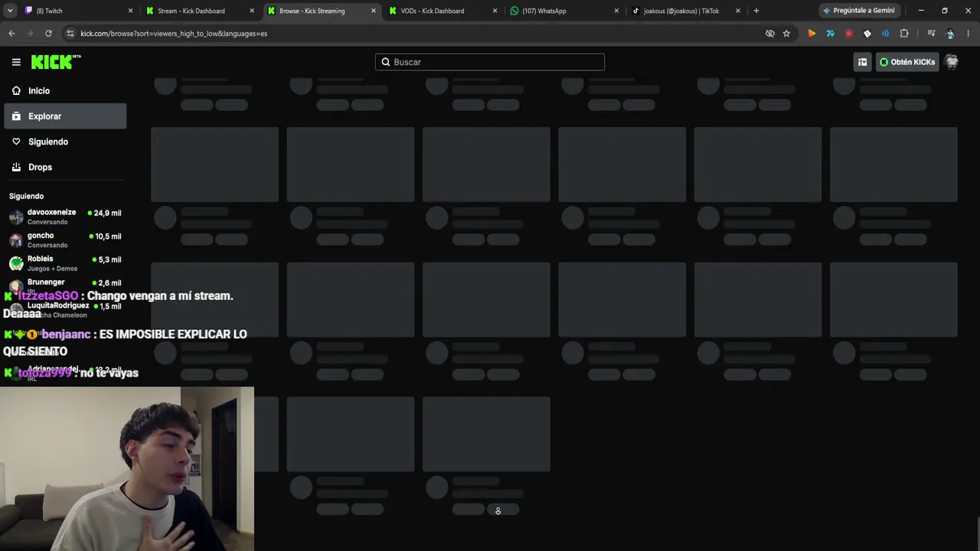The height and width of the screenshot is (551, 980).
Task: Close the WhatsApp tab
Action: [x=616, y=11]
